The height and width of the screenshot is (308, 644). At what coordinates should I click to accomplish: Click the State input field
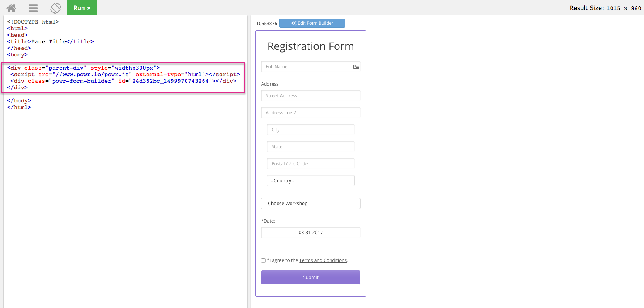pyautogui.click(x=311, y=147)
